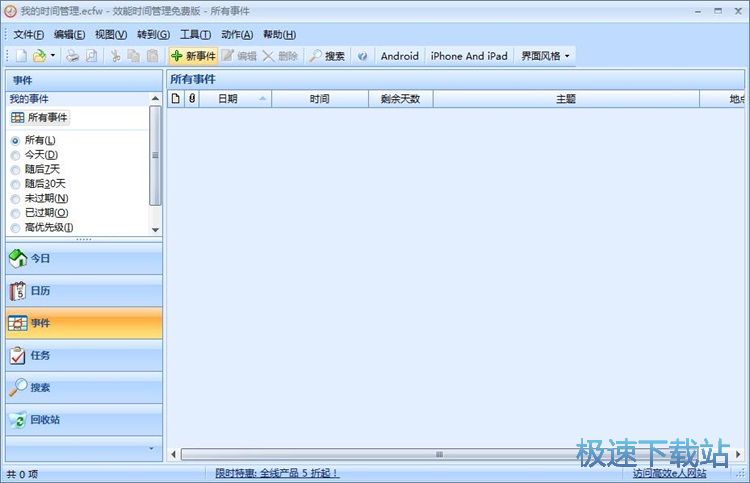Screen dimensions: 750x483
Task: Click the help question mark icon
Action: tap(363, 56)
